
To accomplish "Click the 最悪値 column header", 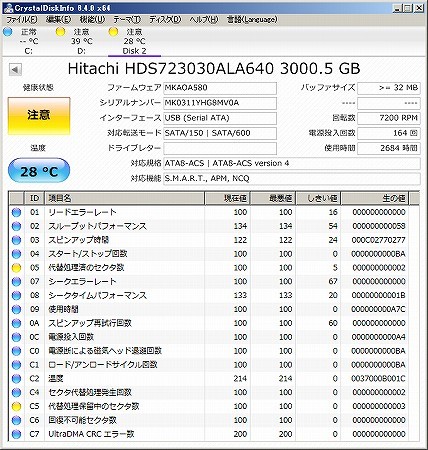I will [x=273, y=198].
